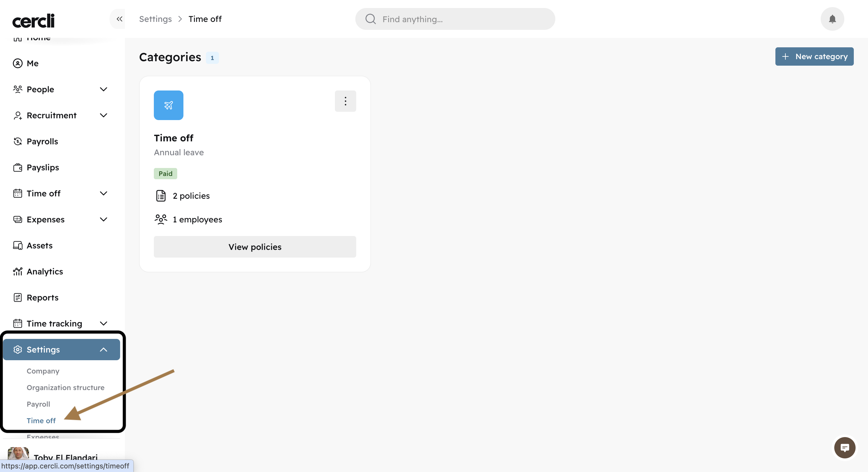Screen dimensions: 868x472
Task: Expand the Recruitment submenu
Action: click(104, 116)
